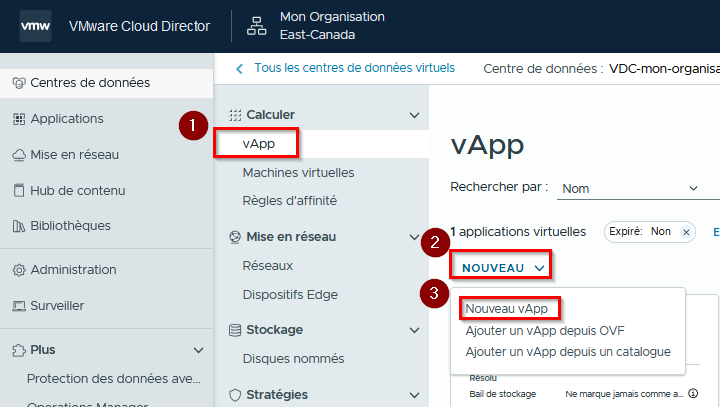This screenshot has height=407, width=720.
Task: Open Réseaux under Mise en réseau
Action: (268, 266)
